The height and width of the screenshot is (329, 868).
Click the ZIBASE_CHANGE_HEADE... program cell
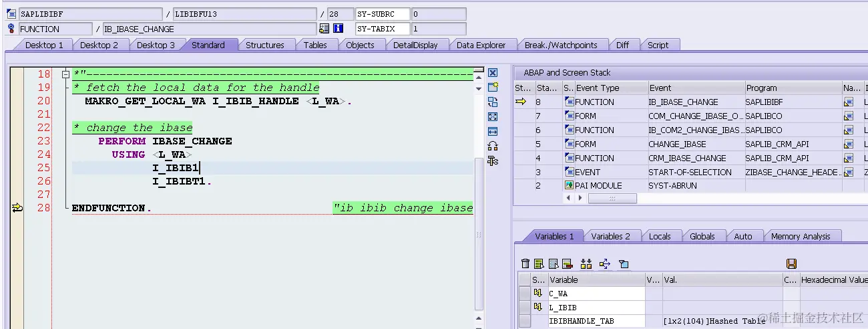click(793, 172)
